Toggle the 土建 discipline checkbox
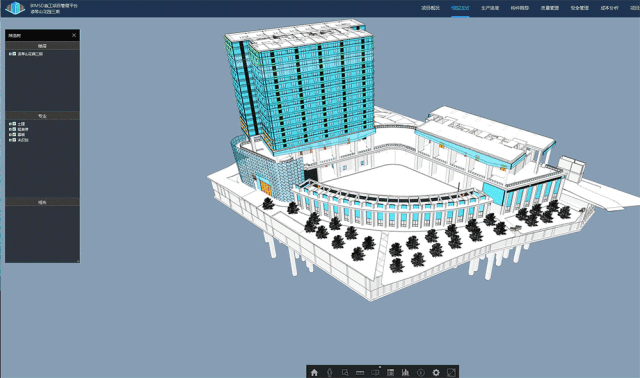Screen dimensions: 640x378 point(14,124)
